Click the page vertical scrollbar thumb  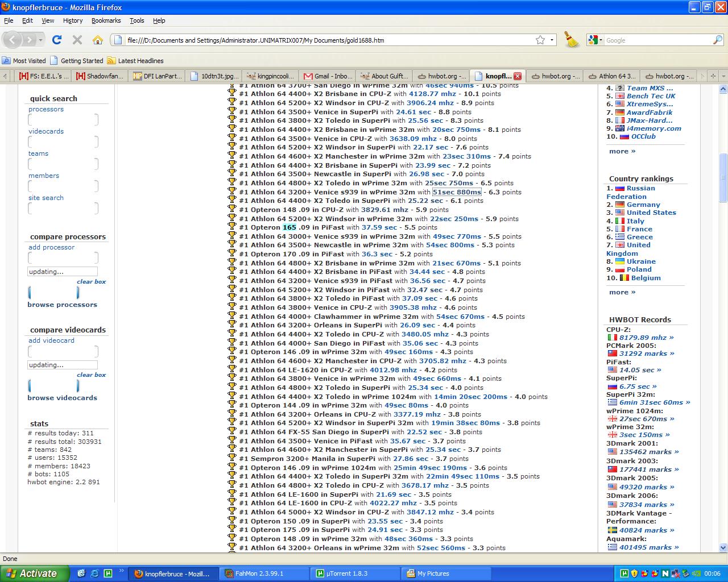[x=723, y=178]
